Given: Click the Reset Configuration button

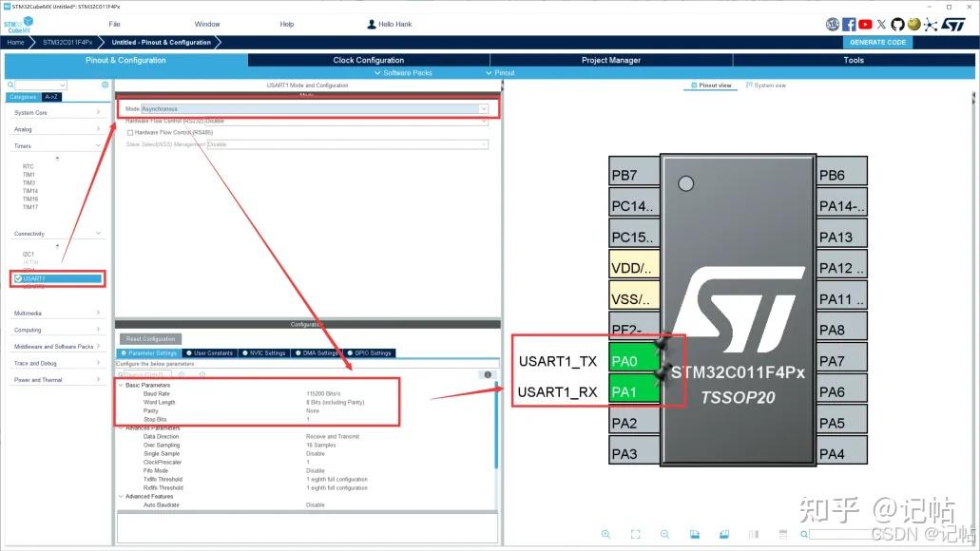Looking at the screenshot, I should click(x=148, y=338).
